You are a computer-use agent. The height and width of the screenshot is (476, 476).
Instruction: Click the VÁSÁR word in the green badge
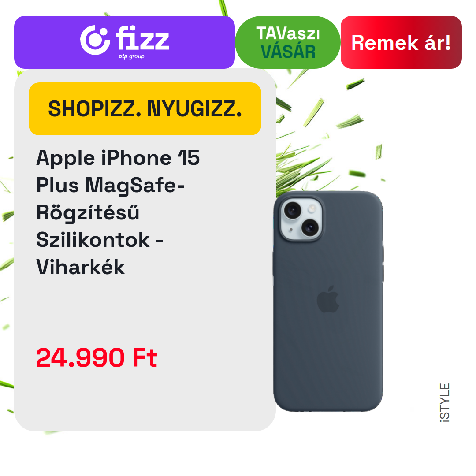point(288,52)
